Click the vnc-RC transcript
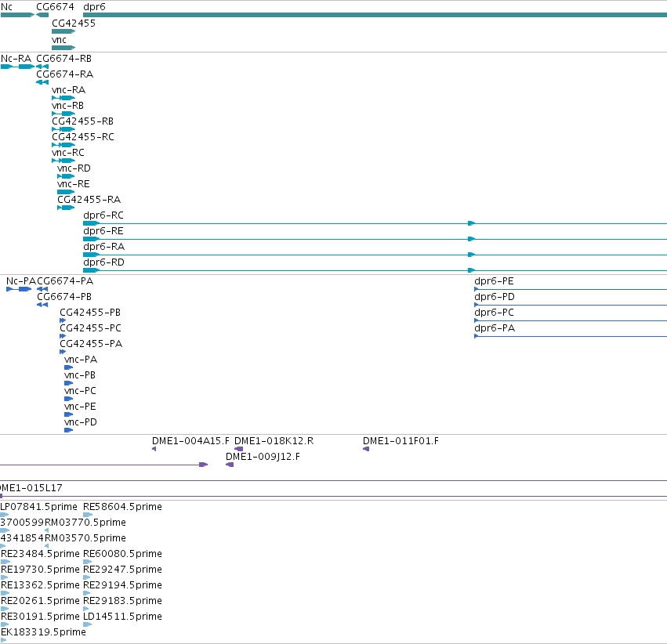The height and width of the screenshot is (644, 667). (x=63, y=161)
